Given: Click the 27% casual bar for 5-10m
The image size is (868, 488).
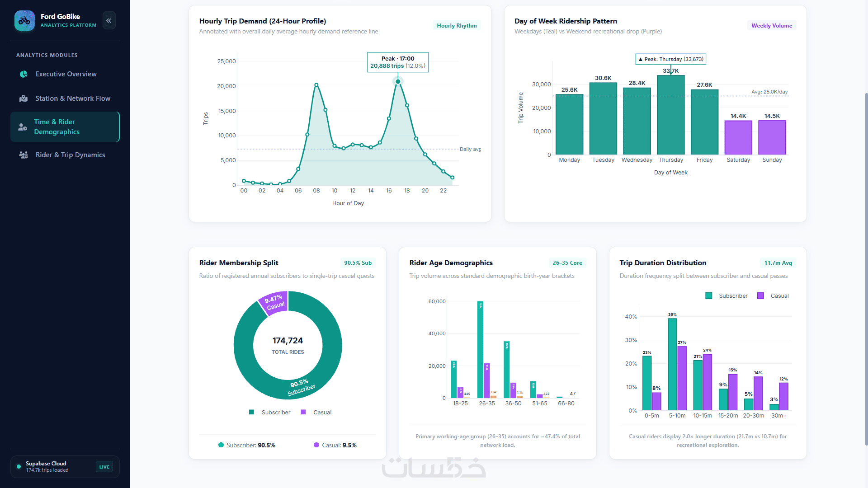Looking at the screenshot, I should (682, 378).
